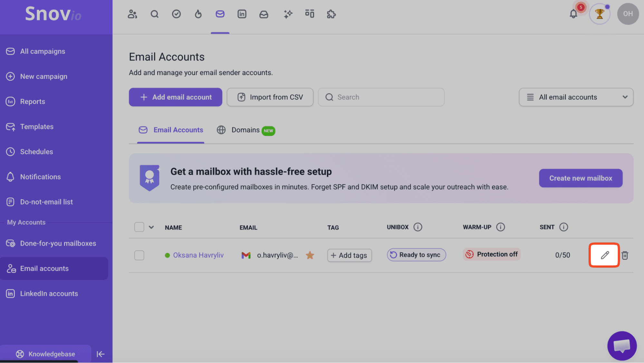This screenshot has width=644, height=363.
Task: Open Templates in the sidebar
Action: pos(37,126)
